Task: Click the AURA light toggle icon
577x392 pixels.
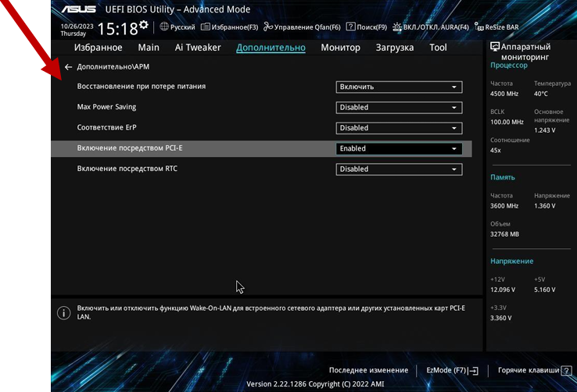Action: (x=397, y=27)
